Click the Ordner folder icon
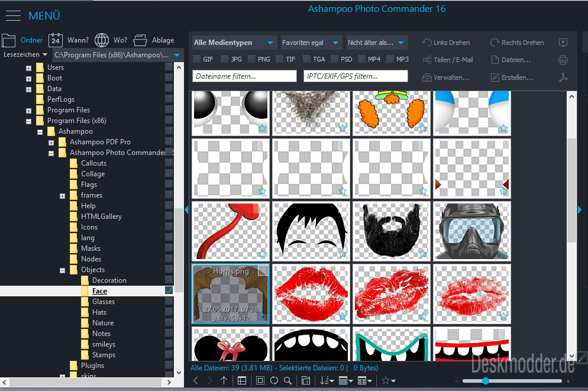 pyautogui.click(x=9, y=40)
